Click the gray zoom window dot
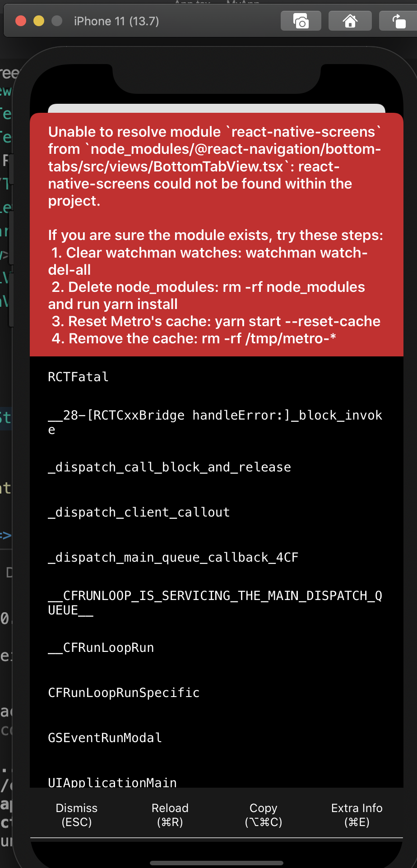 [57, 21]
